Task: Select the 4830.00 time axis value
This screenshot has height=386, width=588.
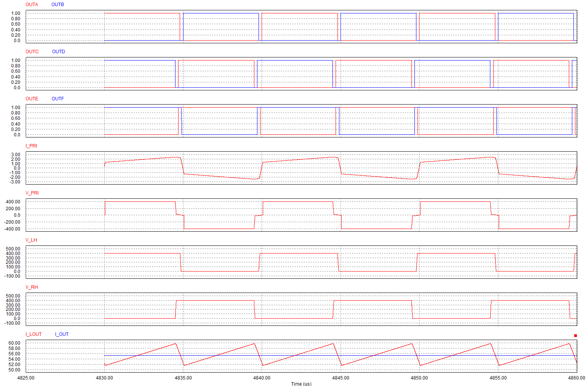Action: point(105,378)
